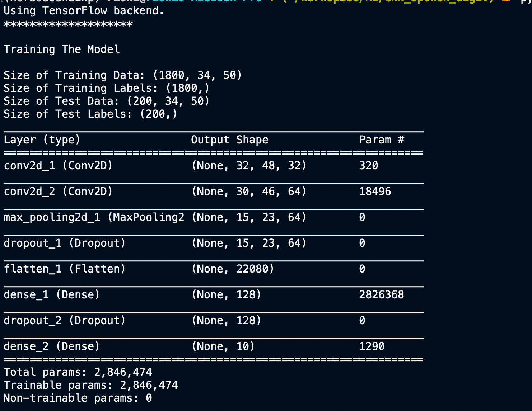
Task: Click the Size of Training Labels line
Action: [107, 88]
